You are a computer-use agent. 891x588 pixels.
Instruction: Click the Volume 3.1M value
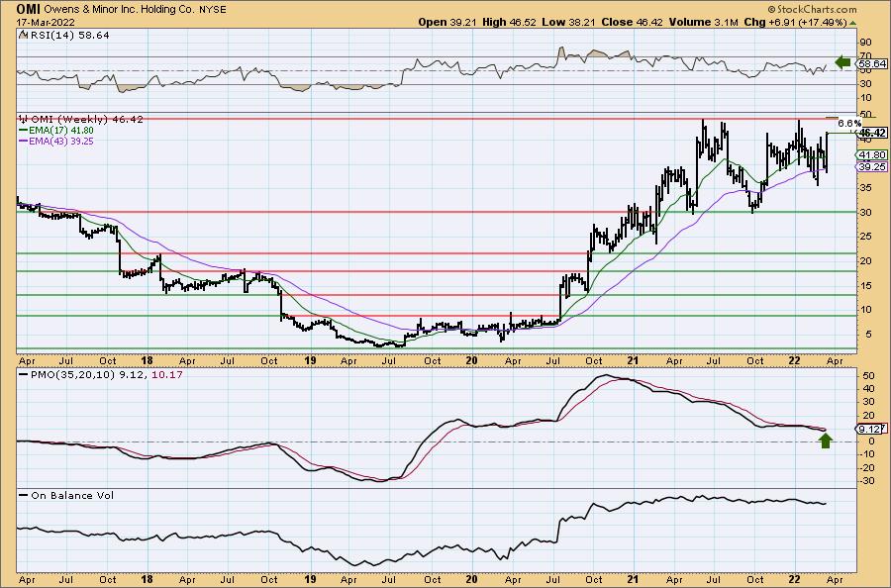point(704,22)
